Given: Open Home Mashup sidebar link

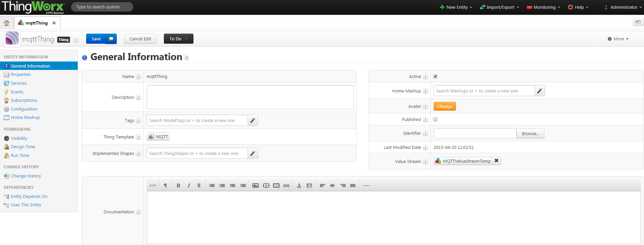Looking at the screenshot, I should [x=25, y=118].
